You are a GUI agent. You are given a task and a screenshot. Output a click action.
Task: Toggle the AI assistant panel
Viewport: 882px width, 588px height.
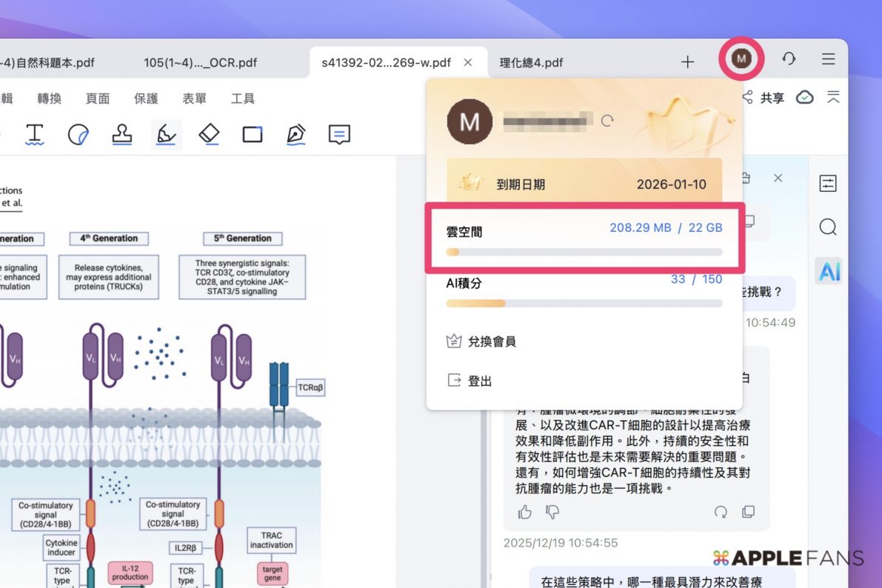pos(829,272)
